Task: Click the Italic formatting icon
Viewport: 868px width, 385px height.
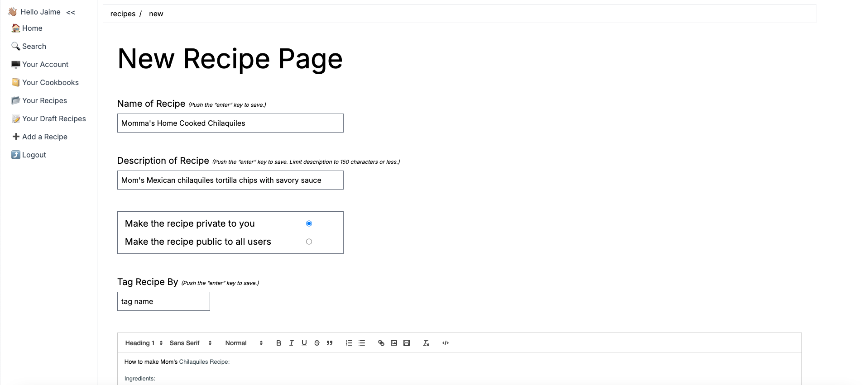Action: pos(292,343)
